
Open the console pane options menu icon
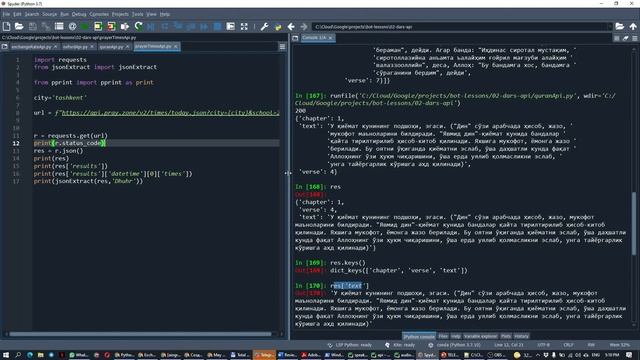tap(635, 38)
